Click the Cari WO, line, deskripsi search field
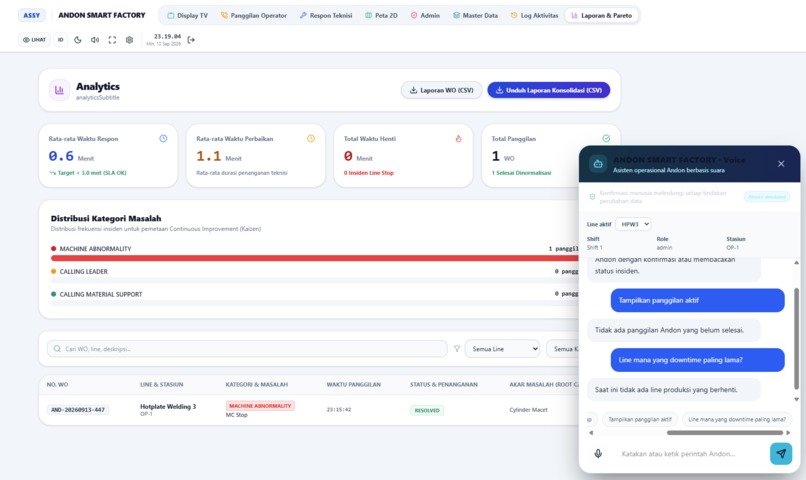The image size is (806, 480). tap(247, 348)
